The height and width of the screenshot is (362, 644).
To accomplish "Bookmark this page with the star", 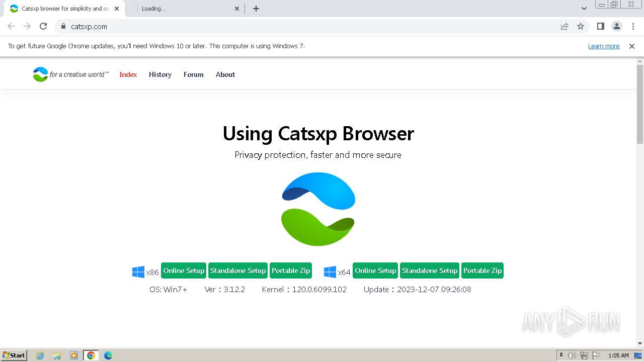I will coord(581,26).
